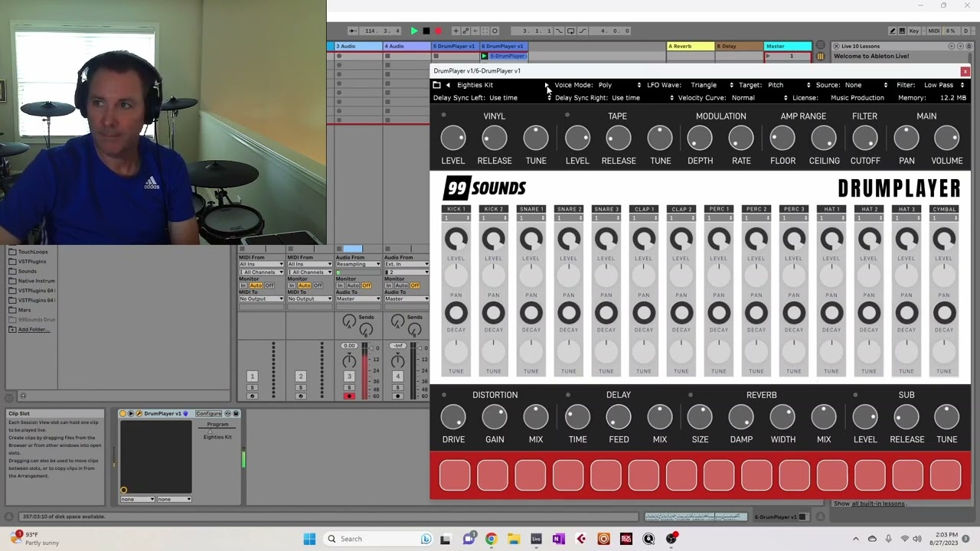Click the browser preview headphone icon
980x551 pixels.
click(22, 396)
